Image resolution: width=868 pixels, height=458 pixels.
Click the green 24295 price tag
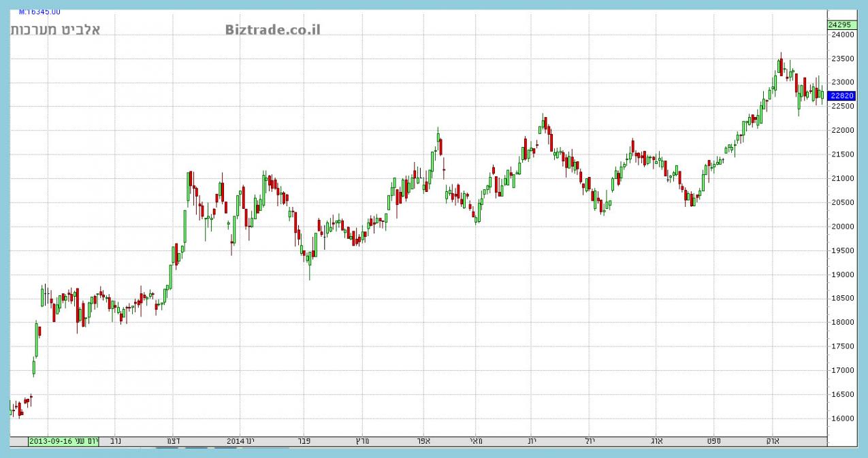[x=841, y=24]
